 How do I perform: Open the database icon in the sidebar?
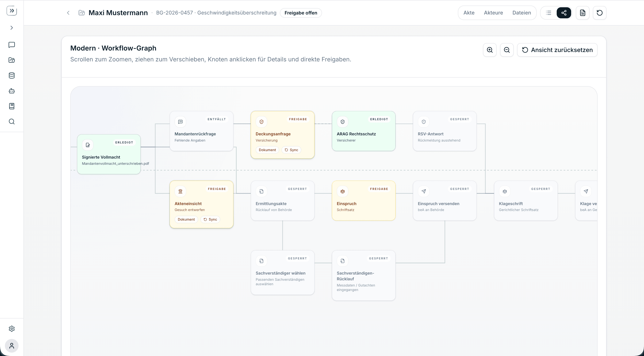(x=11, y=75)
